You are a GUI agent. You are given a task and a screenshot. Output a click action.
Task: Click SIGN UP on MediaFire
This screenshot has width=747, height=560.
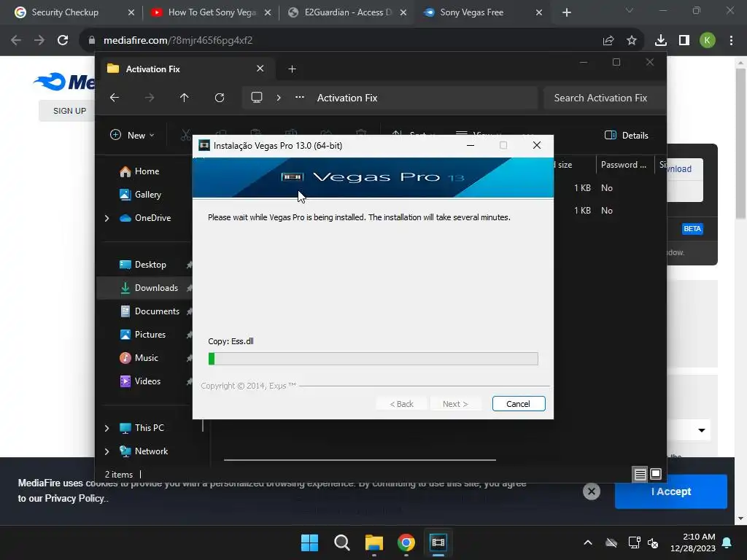pos(69,111)
